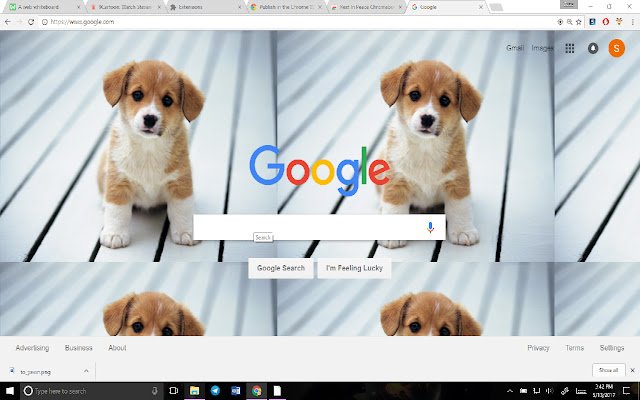
Task: View site information icon in address bar
Action: click(44, 22)
